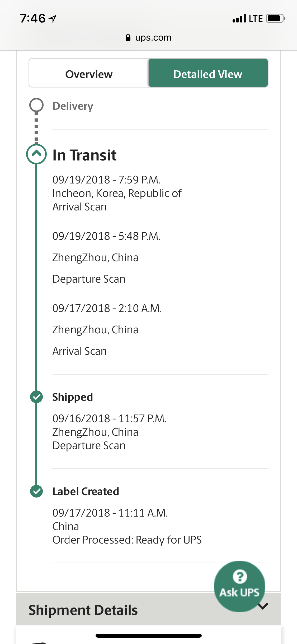Tap the home indicator bar at bottom
This screenshot has height=644, width=297.
[x=149, y=636]
